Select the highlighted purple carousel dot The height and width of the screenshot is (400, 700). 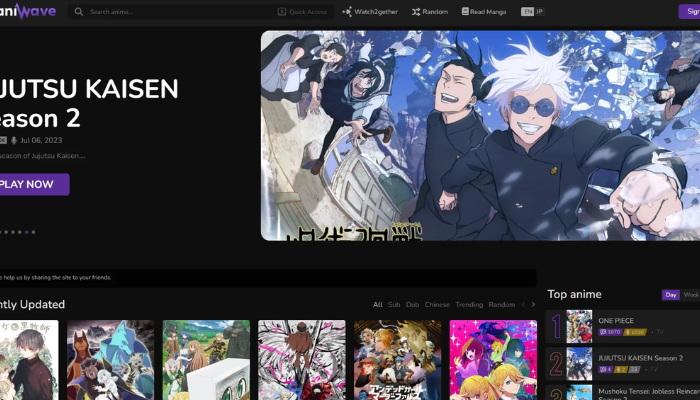click(27, 232)
